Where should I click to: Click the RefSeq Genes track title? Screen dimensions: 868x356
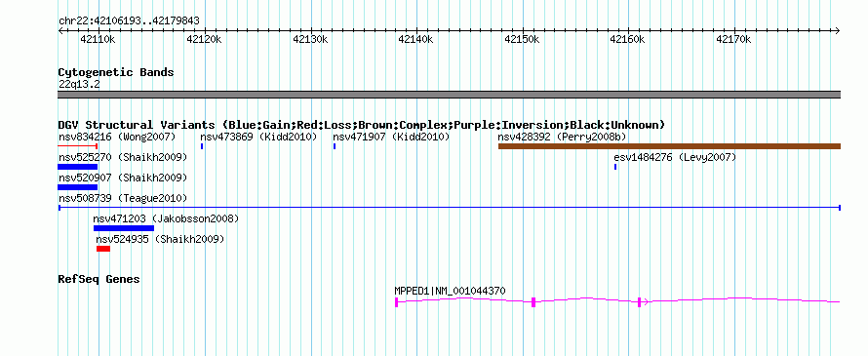(99, 279)
